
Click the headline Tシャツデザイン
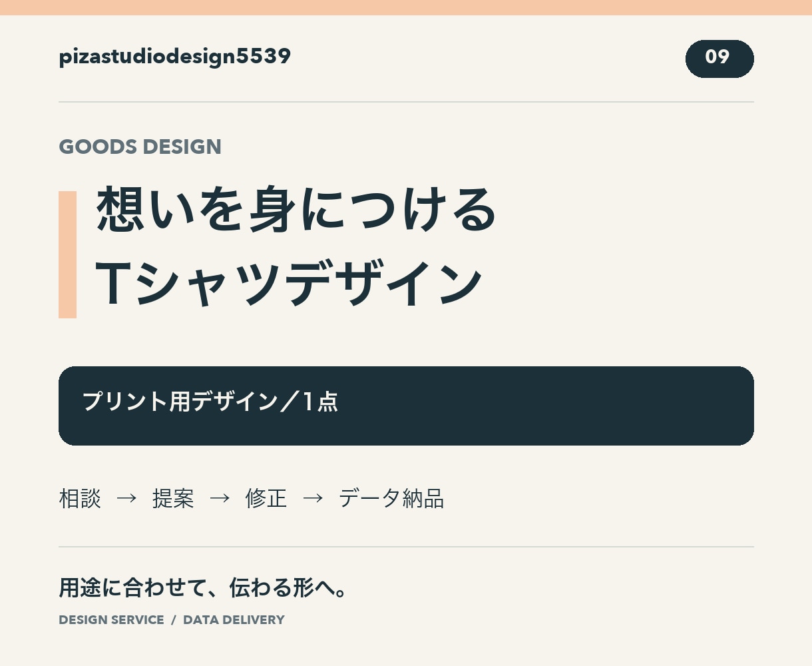[x=289, y=284]
